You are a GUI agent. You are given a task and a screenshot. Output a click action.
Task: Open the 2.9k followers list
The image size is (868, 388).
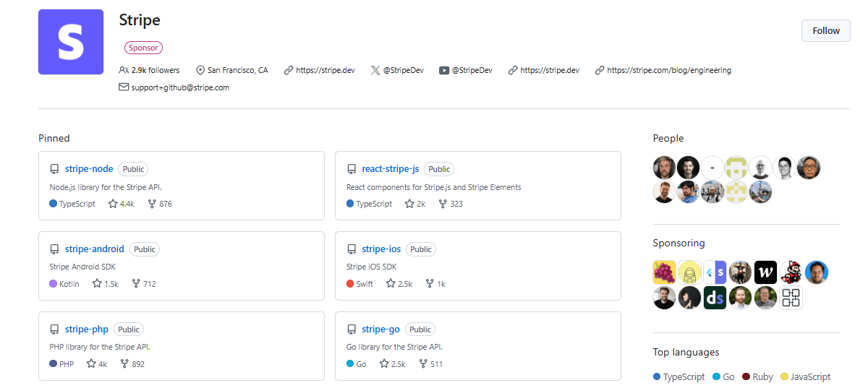(x=155, y=70)
